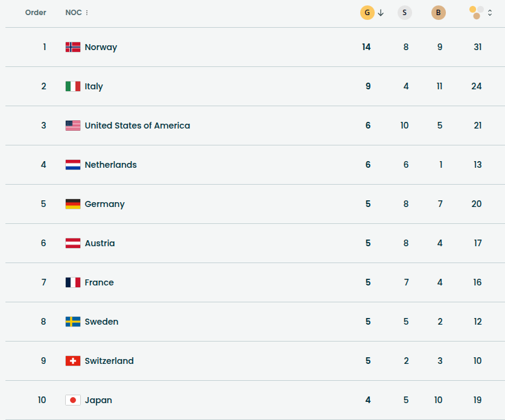Click the Order column header

point(36,13)
